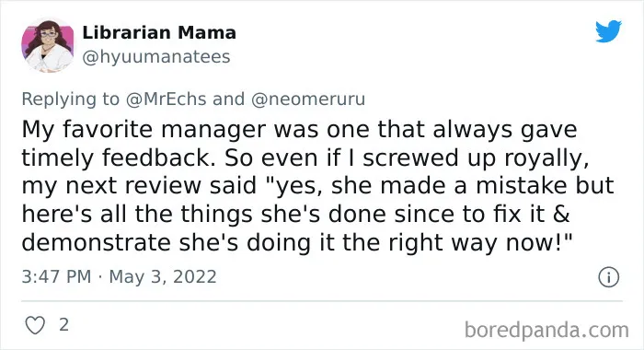Click the phrase 'timely feedback' in tweet
The height and width of the screenshot is (350, 644).
(x=119, y=157)
